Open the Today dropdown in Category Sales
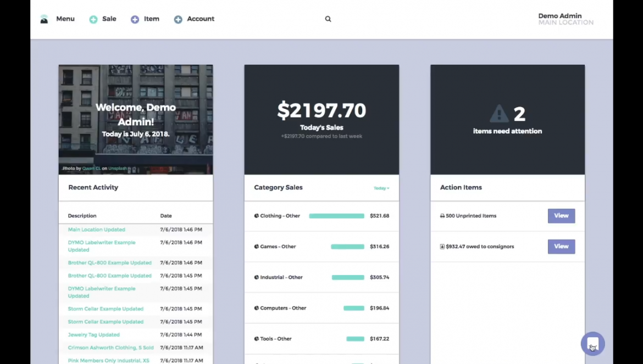Image resolution: width=643 pixels, height=364 pixels. pyautogui.click(x=381, y=188)
